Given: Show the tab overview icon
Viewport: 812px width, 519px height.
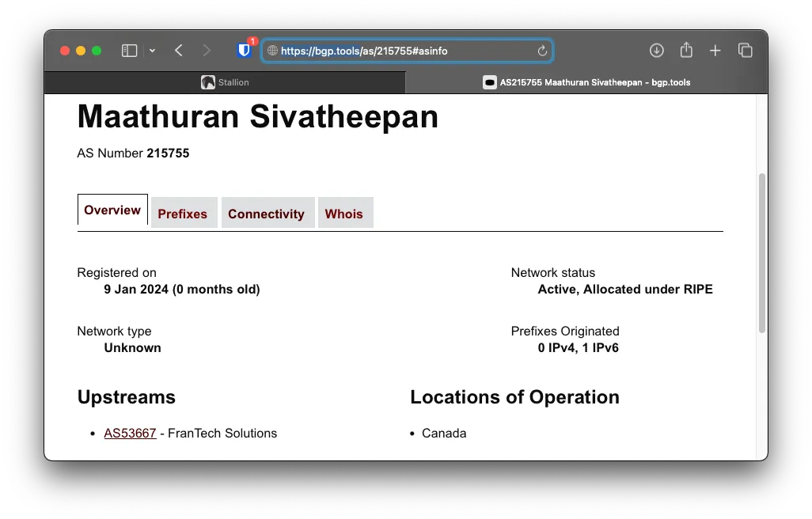Looking at the screenshot, I should [x=745, y=51].
